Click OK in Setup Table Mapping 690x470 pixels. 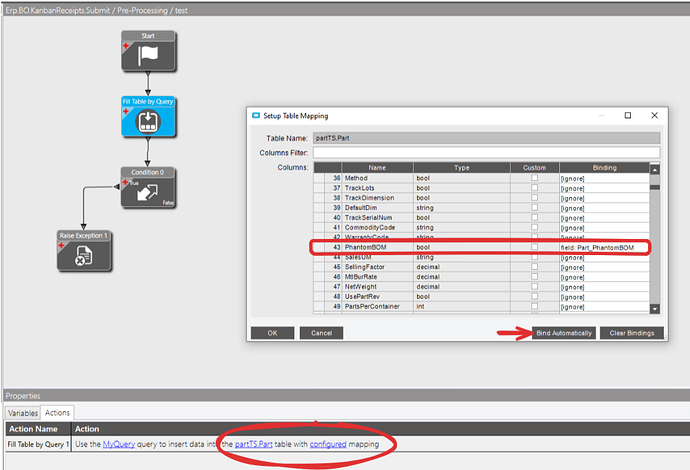click(x=272, y=333)
